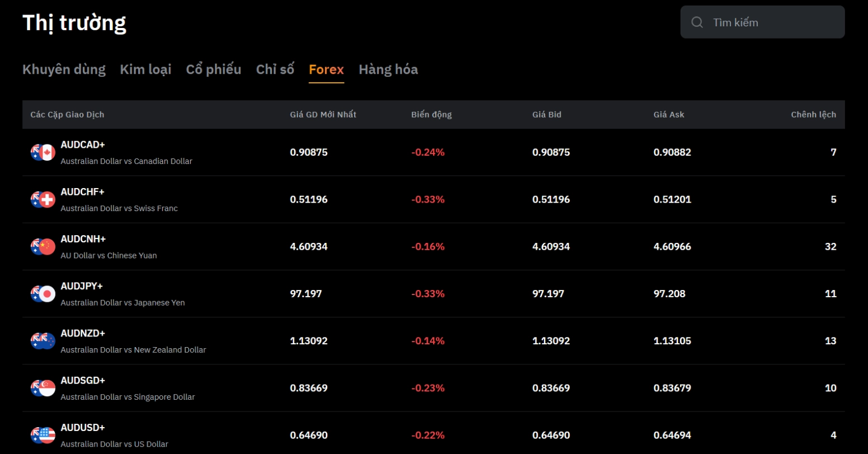Open the AUDCAD+ pair name link
868x454 pixels.
[x=83, y=144]
